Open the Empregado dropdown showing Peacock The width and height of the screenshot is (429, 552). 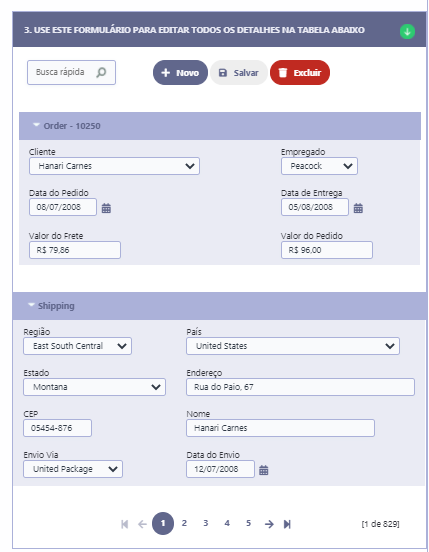coord(319,166)
